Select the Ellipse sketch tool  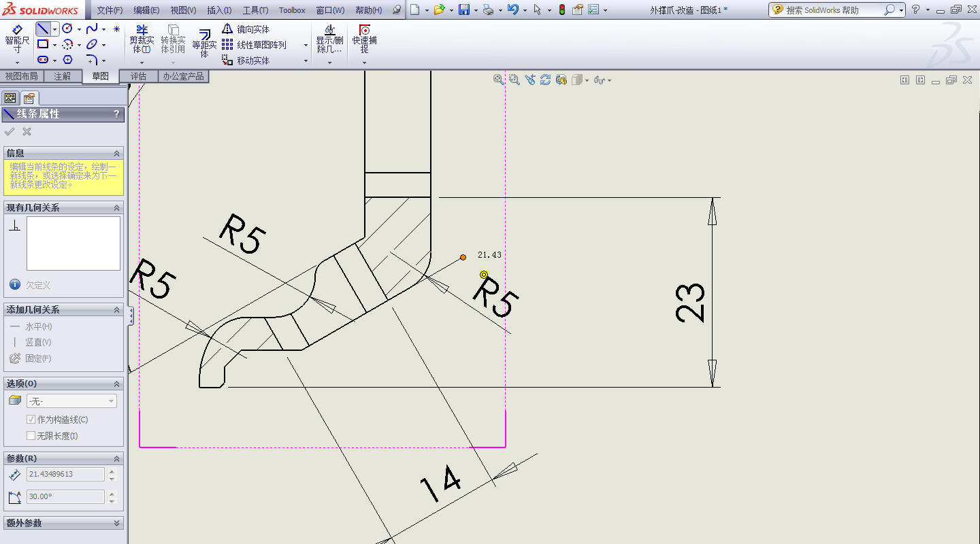coord(92,44)
